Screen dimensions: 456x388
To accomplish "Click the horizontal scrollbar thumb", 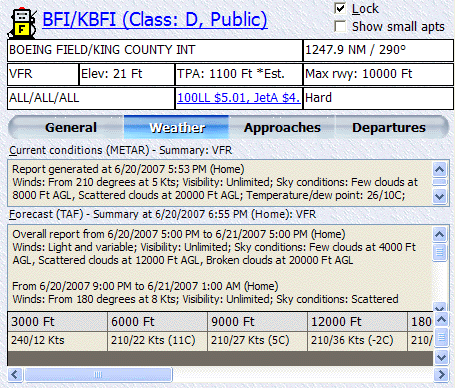I will (98, 374).
